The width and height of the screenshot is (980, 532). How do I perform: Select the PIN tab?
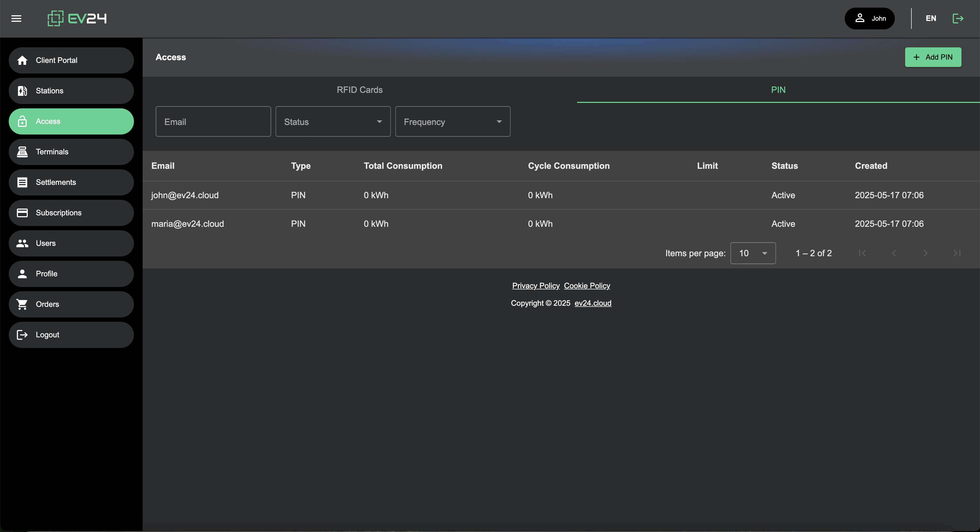point(778,90)
